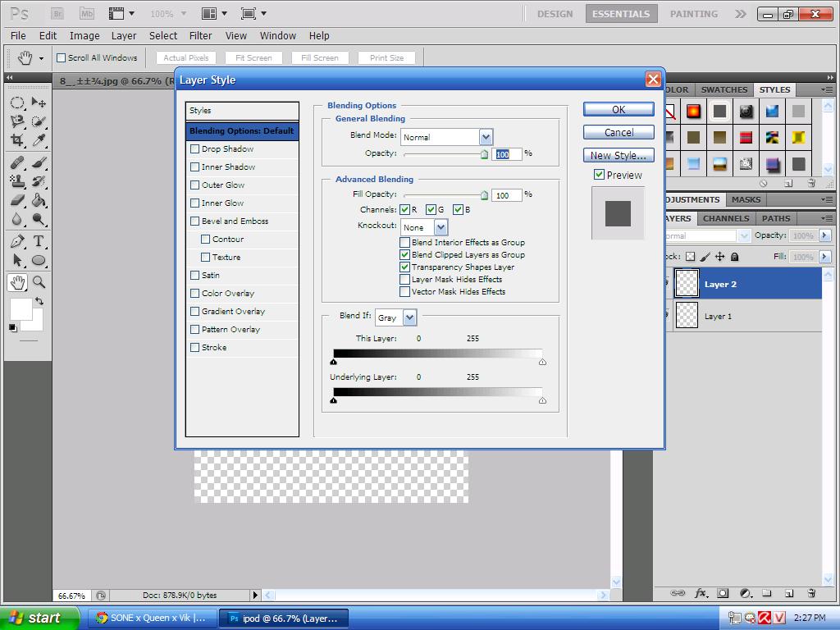Viewport: 840px width, 630px height.
Task: Adjust the Fill Opacity slider handle
Action: (x=484, y=195)
